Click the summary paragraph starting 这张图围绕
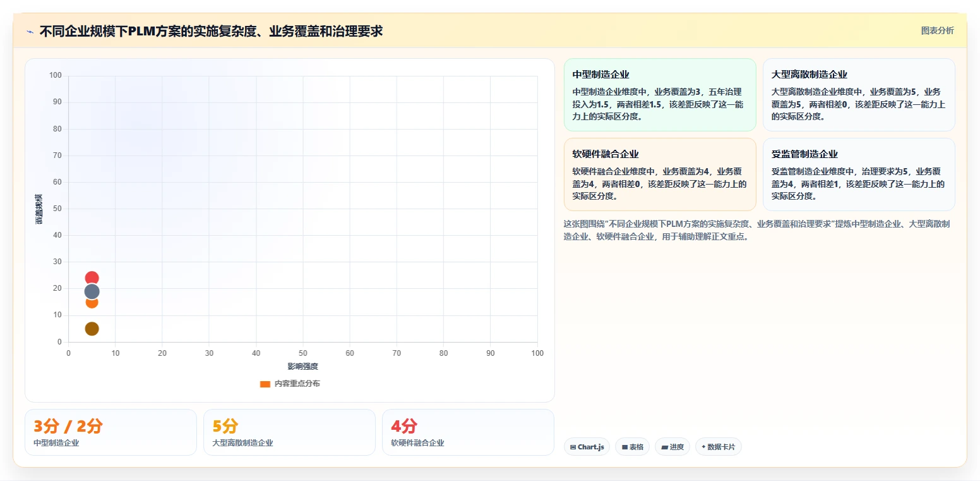Viewport: 980px width, 481px height. click(x=758, y=231)
